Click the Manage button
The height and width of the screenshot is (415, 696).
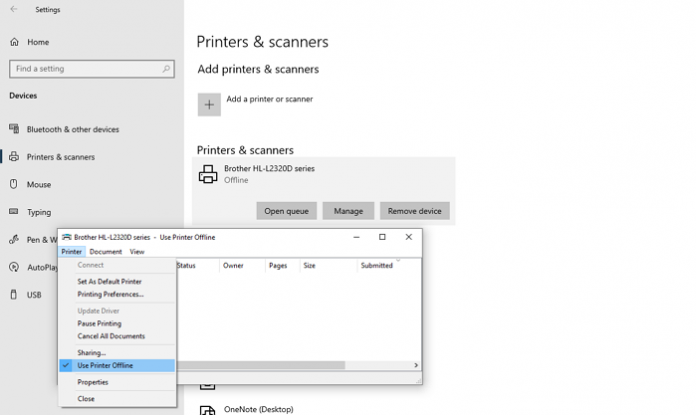click(348, 211)
